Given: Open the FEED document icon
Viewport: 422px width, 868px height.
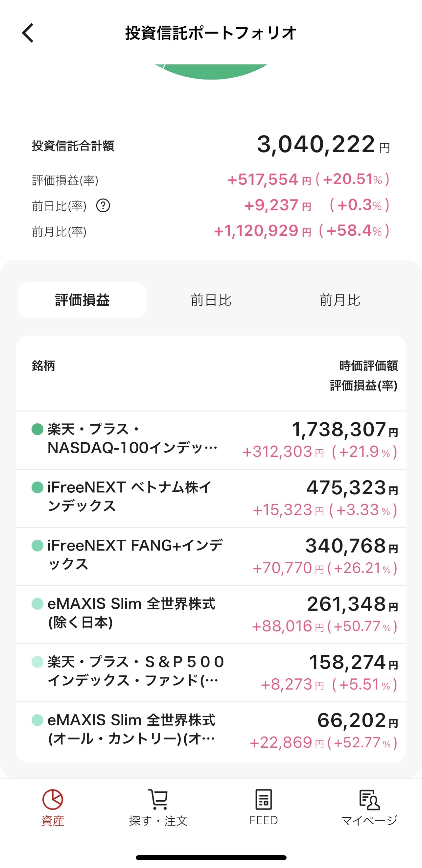Looking at the screenshot, I should (264, 799).
